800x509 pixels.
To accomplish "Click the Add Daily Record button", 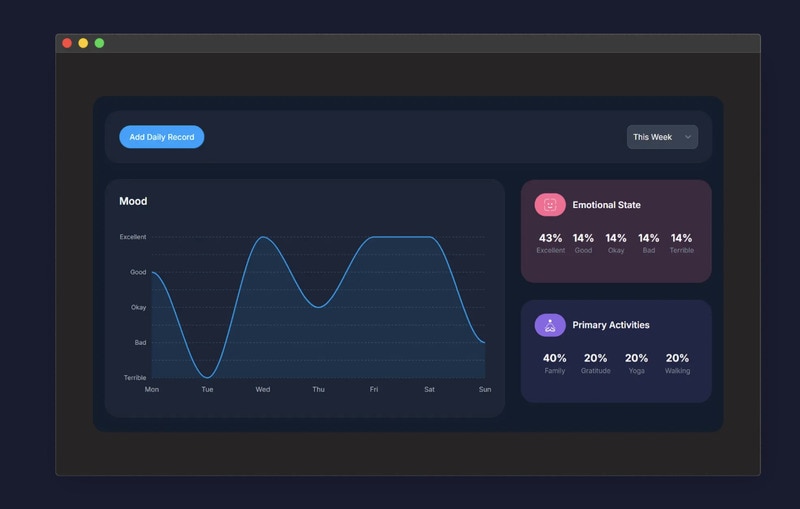I will coord(162,137).
